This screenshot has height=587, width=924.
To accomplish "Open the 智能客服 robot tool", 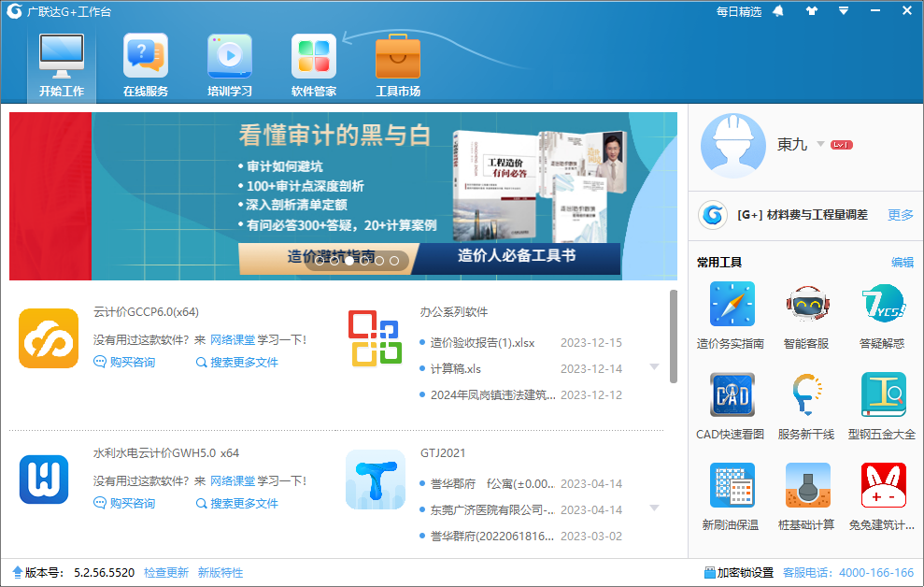I will [806, 316].
